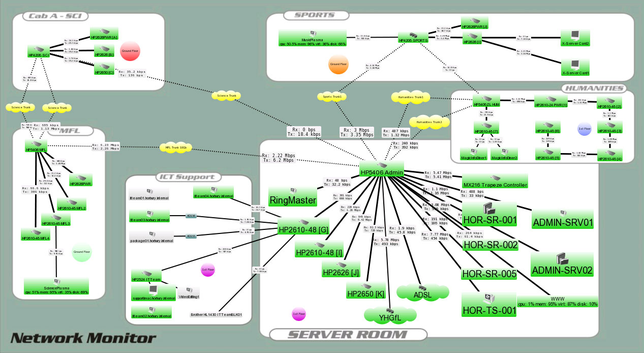This screenshot has width=644, height=353.
Task: Click the HP5406 Admin core switch
Action: click(382, 169)
